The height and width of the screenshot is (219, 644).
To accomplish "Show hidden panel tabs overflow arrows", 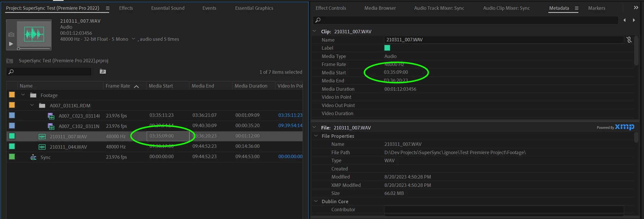I will [x=636, y=8].
